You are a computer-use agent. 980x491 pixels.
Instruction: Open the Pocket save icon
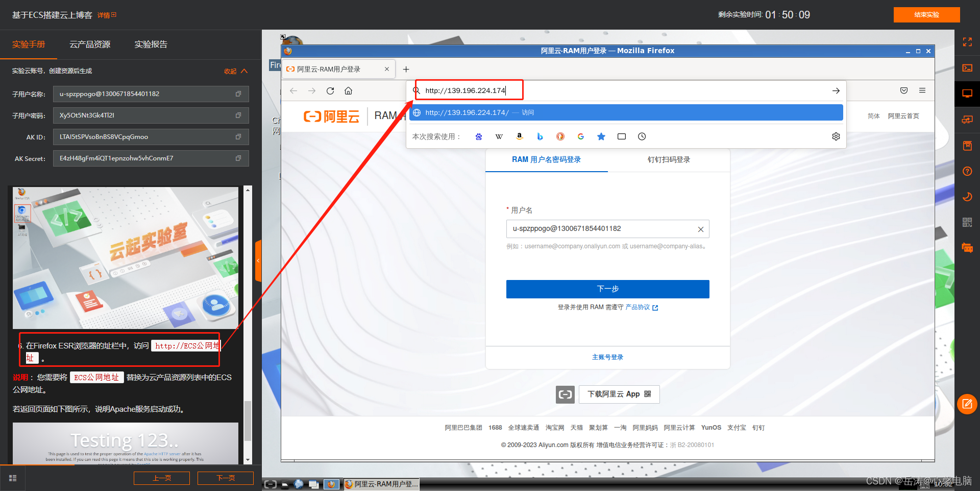click(x=904, y=90)
